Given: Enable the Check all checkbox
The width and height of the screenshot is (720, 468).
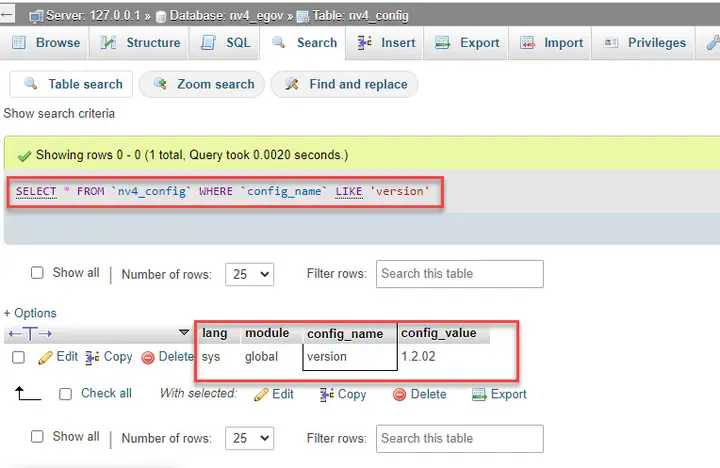Looking at the screenshot, I should 66,394.
